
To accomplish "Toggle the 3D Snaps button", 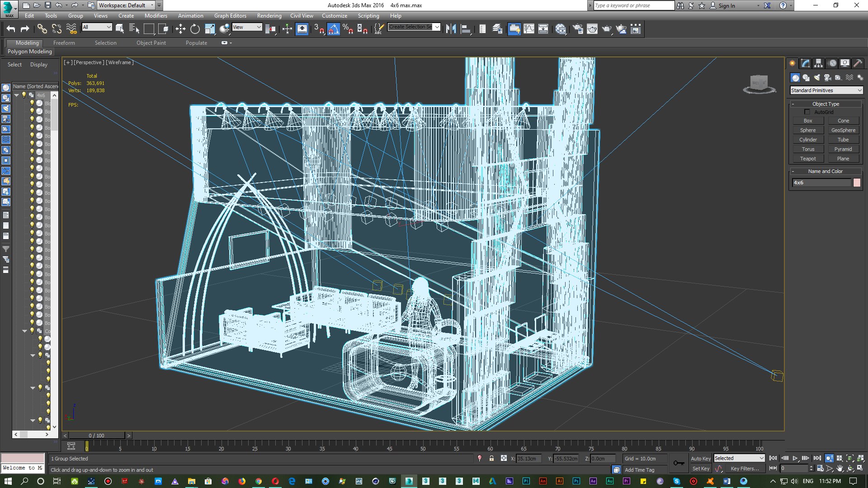I will [319, 29].
